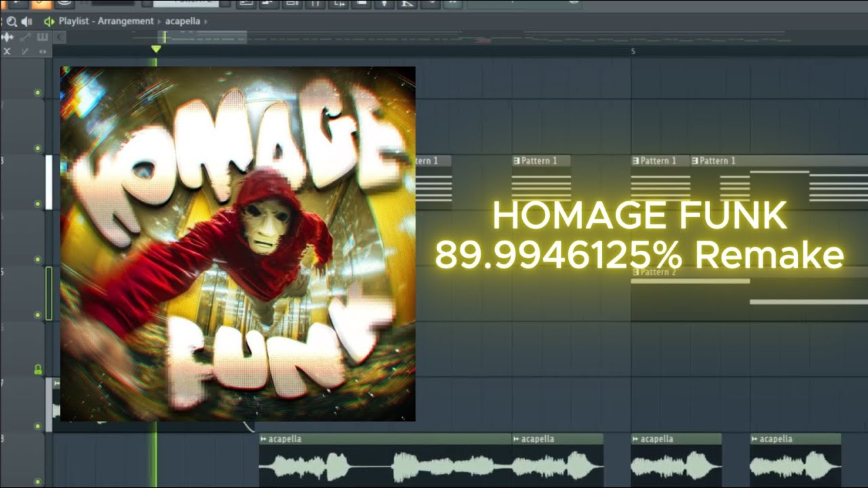Toggle mute light on track 8
This screenshot has width=868, height=488.
[x=38, y=481]
